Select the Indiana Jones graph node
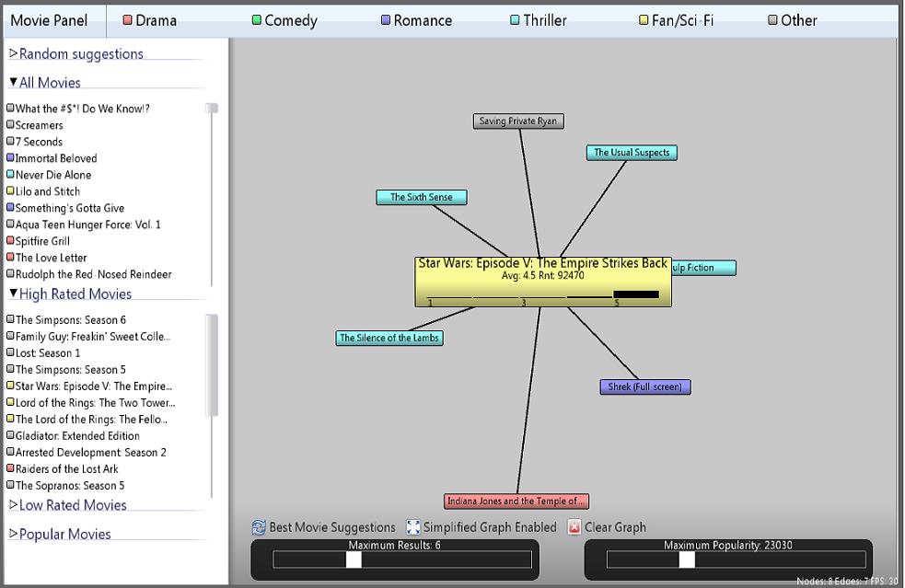The width and height of the screenshot is (905, 588). (x=516, y=502)
